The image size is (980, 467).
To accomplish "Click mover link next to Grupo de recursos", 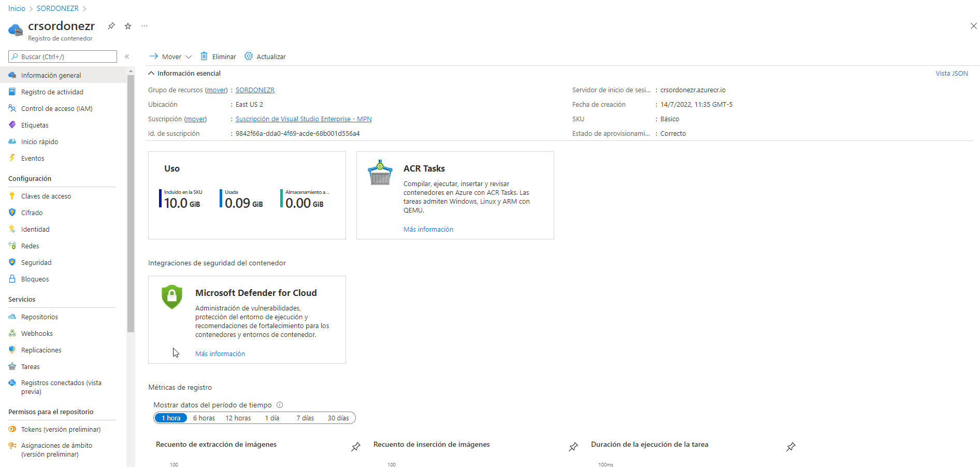I will pyautogui.click(x=217, y=90).
